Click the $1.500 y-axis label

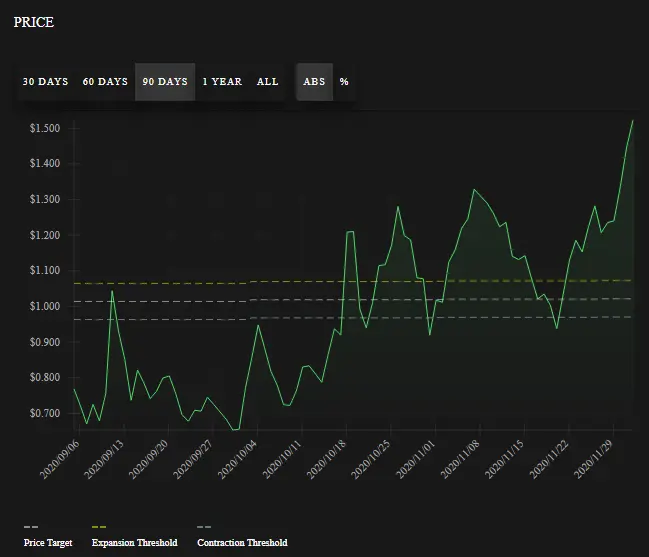[x=45, y=128]
